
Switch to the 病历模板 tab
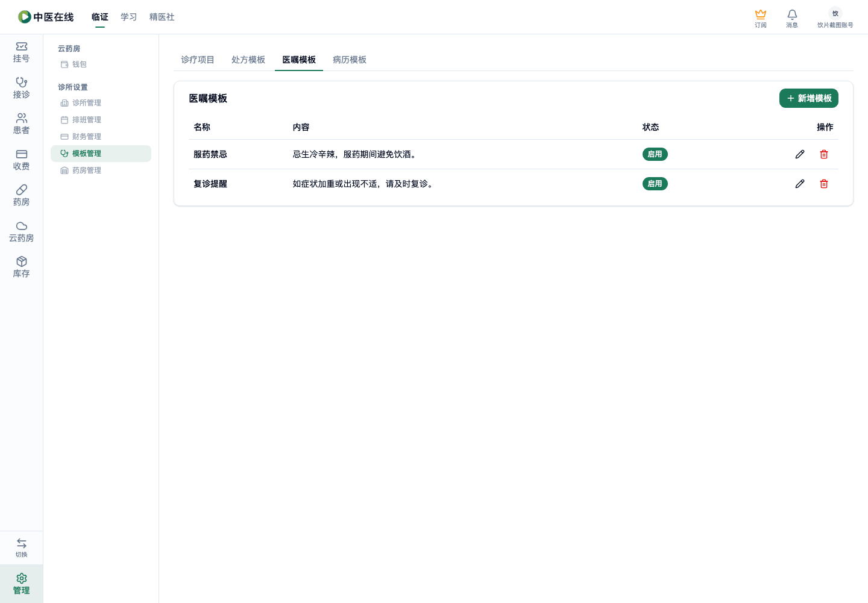(350, 60)
